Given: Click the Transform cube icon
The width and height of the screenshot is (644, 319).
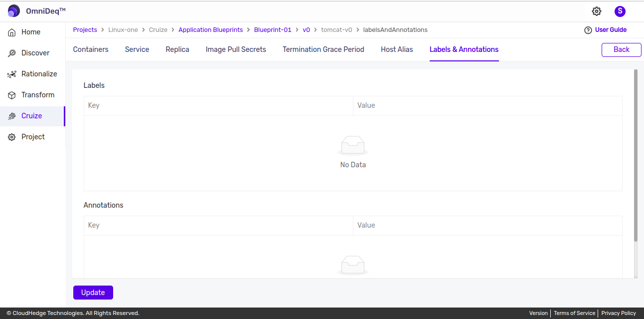Looking at the screenshot, I should [12, 95].
